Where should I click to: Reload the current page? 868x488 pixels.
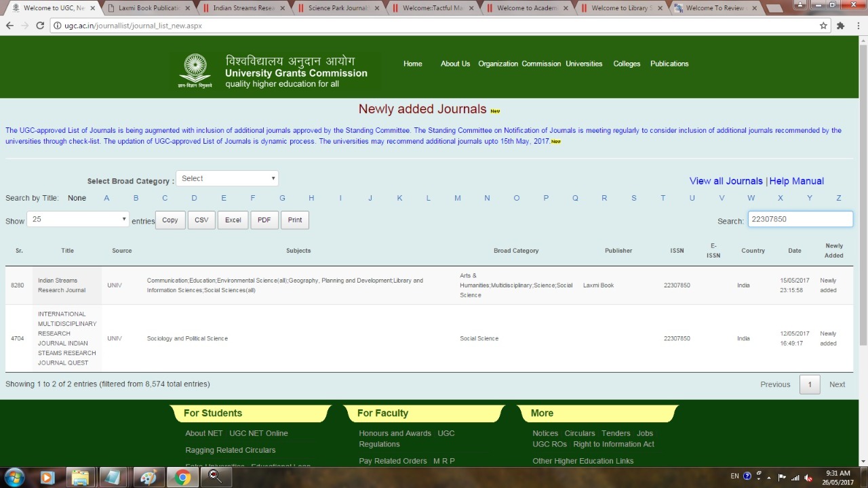point(40,26)
